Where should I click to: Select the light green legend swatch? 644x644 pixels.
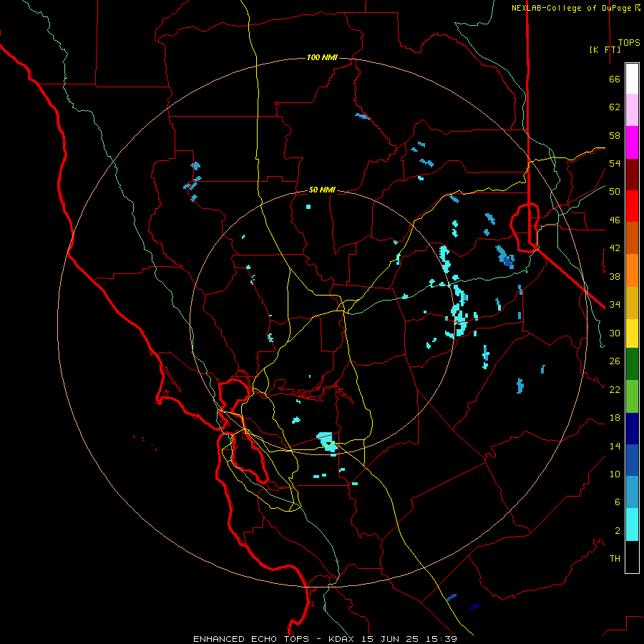pos(632,396)
